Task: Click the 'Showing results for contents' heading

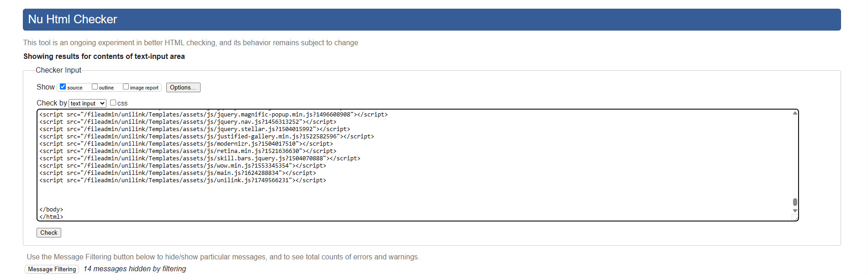Action: [104, 57]
